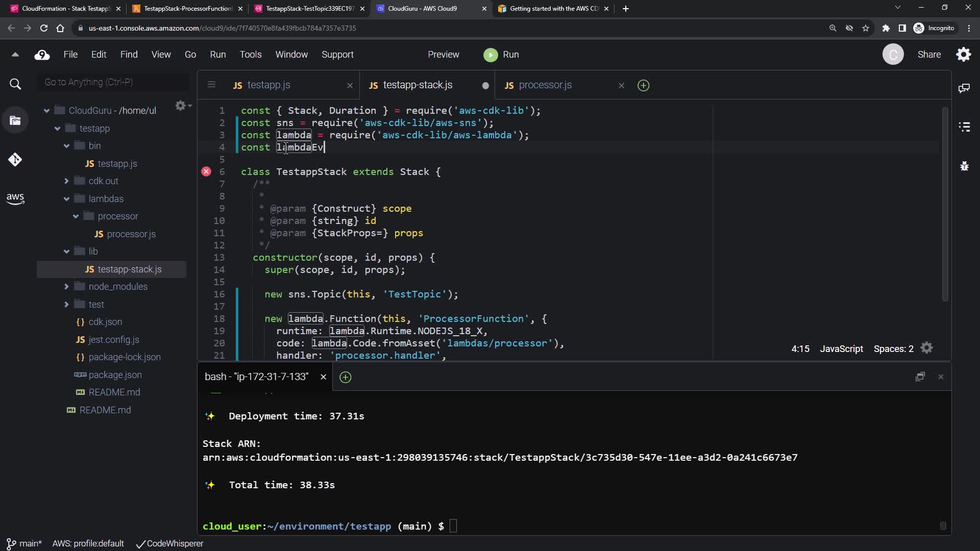
Task: Click the green Run button
Action: pyautogui.click(x=501, y=55)
